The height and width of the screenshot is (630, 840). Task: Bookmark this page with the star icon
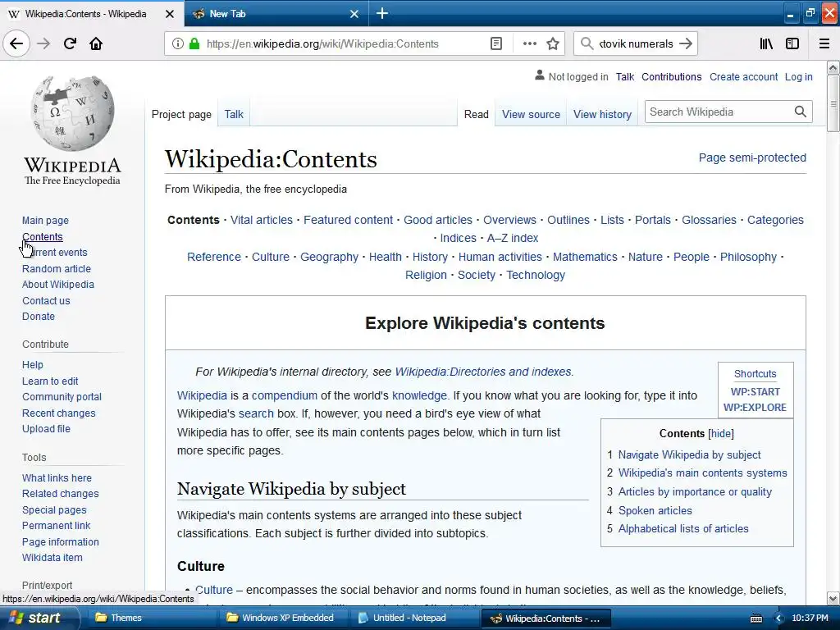[x=553, y=43]
